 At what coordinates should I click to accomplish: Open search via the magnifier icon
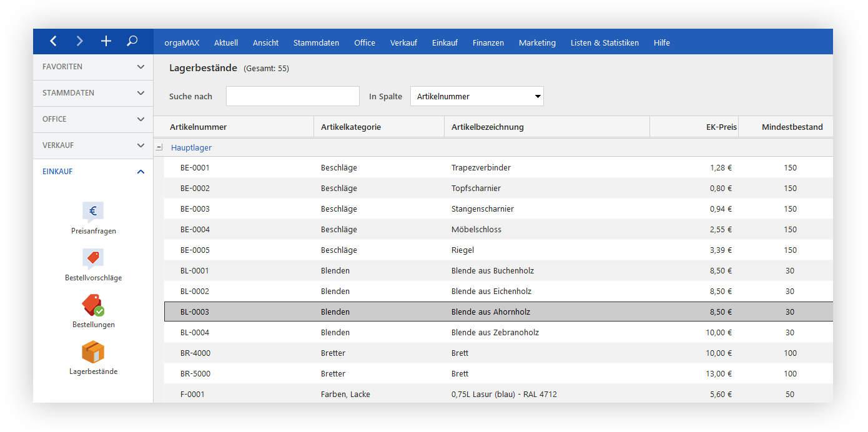click(x=132, y=41)
